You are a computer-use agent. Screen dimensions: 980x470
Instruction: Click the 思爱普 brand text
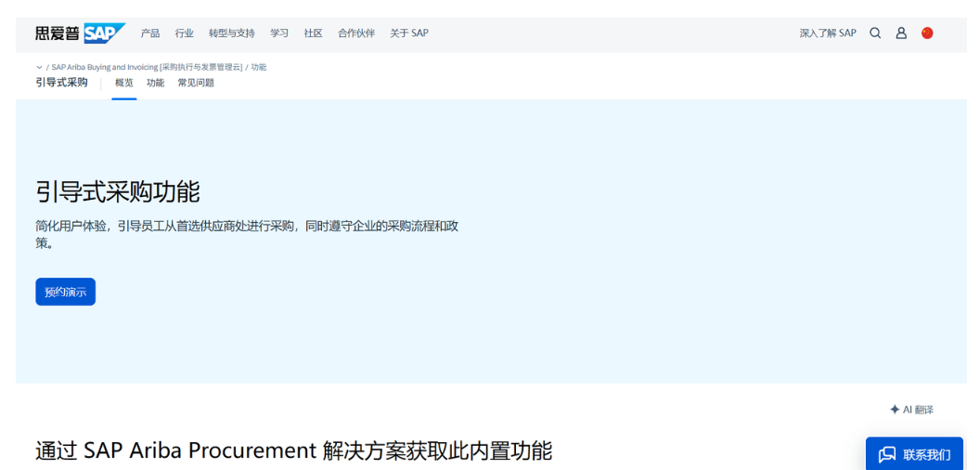click(x=58, y=33)
